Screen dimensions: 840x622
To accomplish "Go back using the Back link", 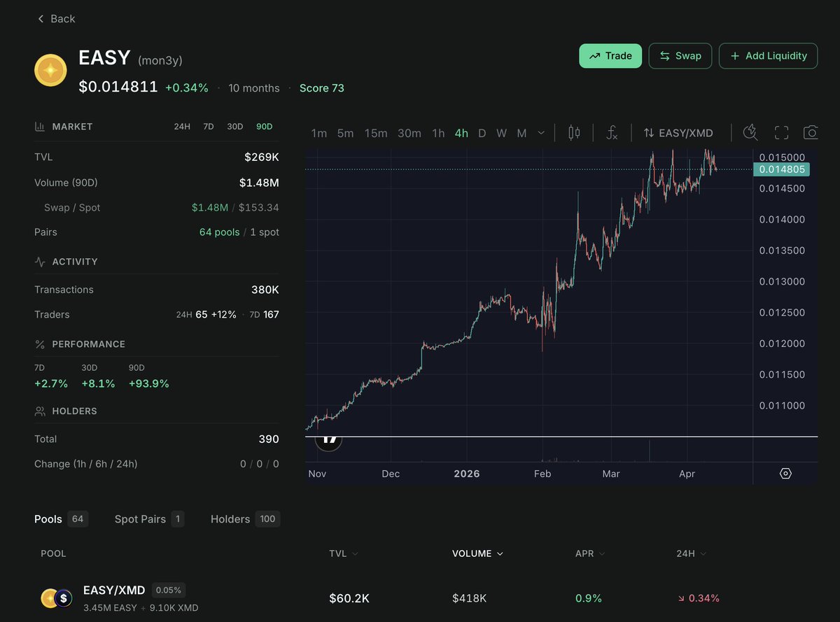I will coord(55,19).
